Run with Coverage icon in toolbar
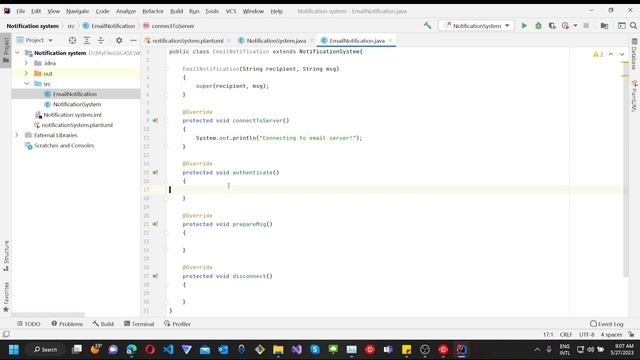 552,26
